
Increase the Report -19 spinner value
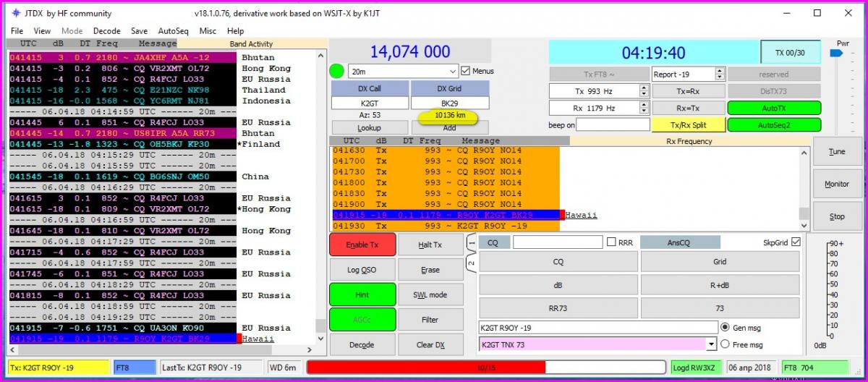[x=719, y=71]
